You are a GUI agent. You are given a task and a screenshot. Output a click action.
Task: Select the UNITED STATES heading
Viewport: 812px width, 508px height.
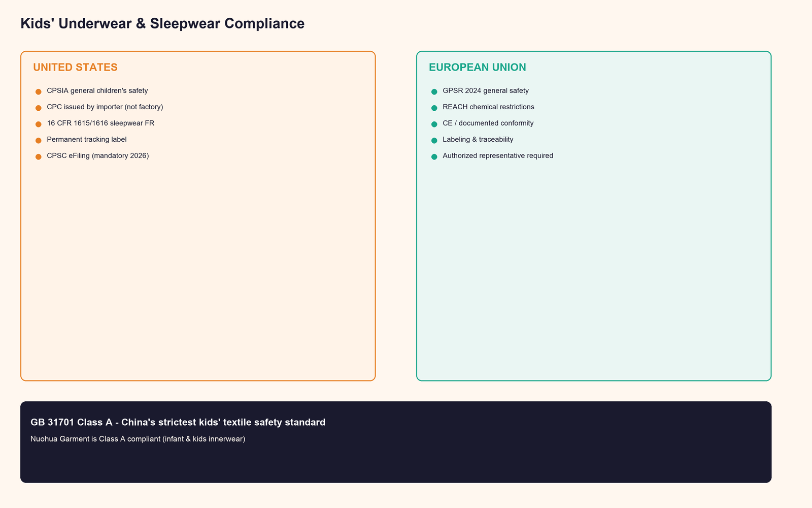click(75, 67)
